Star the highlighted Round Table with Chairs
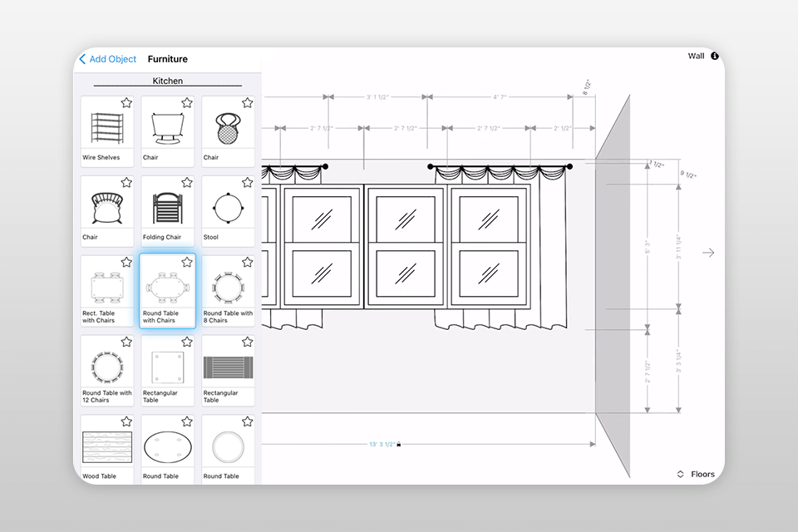Screen dimensions: 798x532 click(187, 262)
